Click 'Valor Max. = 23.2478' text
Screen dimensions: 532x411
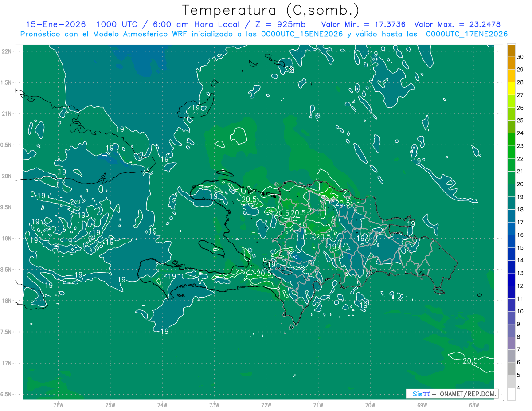click(457, 24)
